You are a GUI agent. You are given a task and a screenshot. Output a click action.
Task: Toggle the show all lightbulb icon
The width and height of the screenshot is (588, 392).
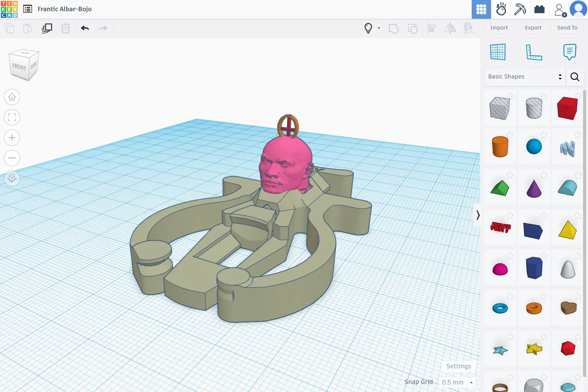click(x=368, y=28)
